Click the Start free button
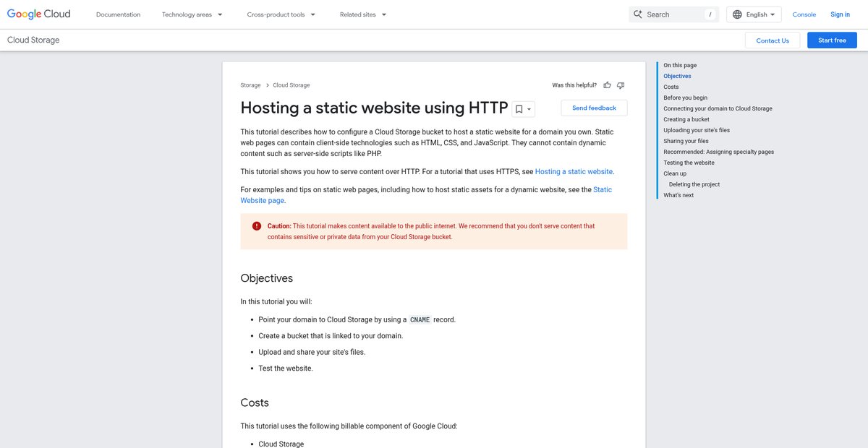This screenshot has height=448, width=868. coord(832,40)
